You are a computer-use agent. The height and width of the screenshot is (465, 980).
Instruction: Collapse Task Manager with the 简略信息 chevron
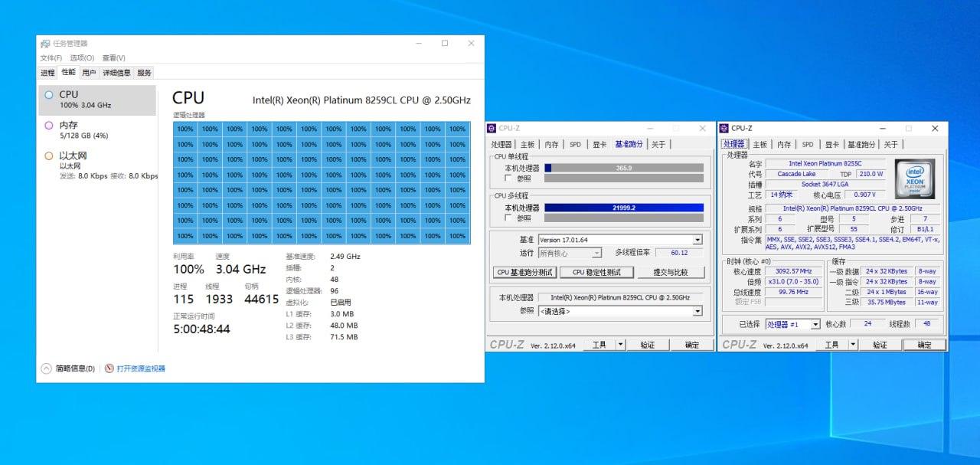[x=46, y=368]
